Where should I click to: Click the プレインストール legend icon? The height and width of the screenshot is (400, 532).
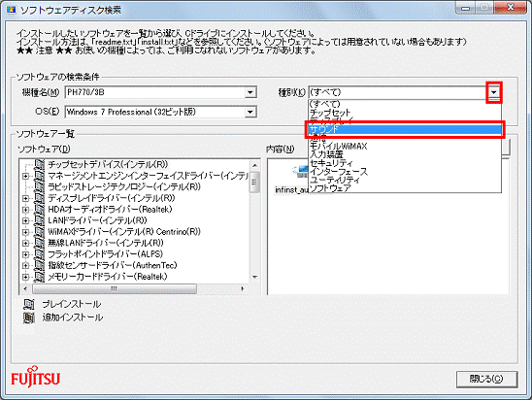click(29, 304)
